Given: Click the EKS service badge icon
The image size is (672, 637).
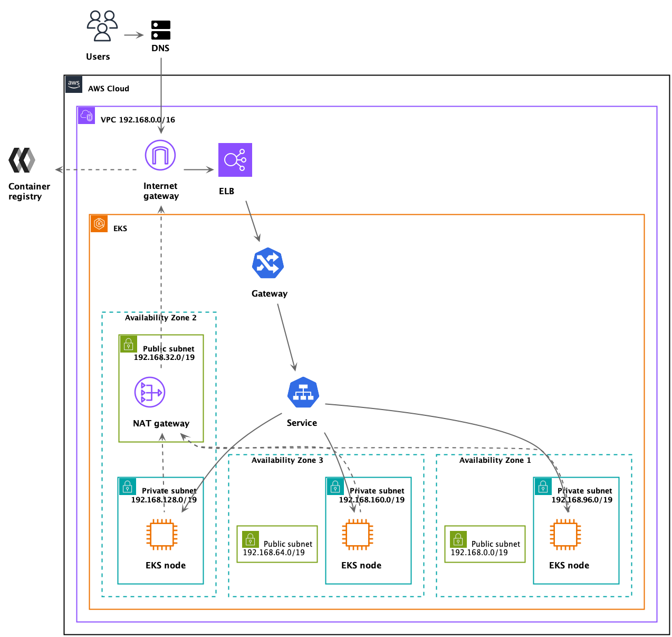Looking at the screenshot, I should 99,224.
